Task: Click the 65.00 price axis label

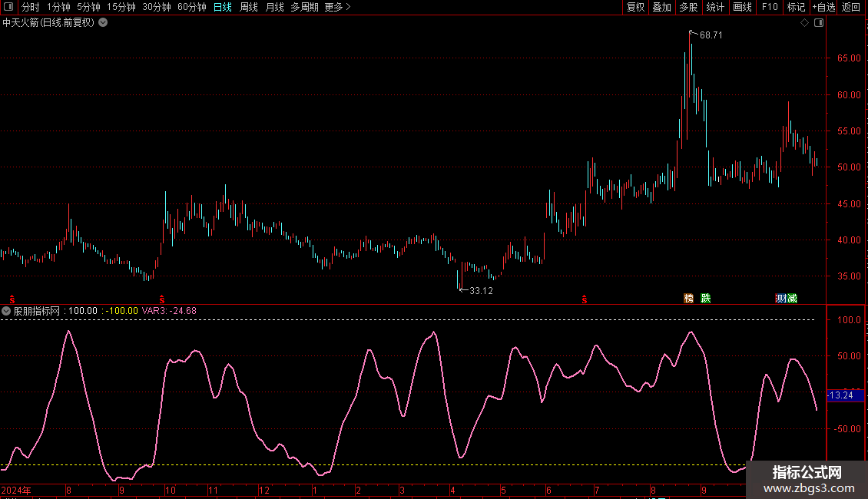Action: [849, 58]
